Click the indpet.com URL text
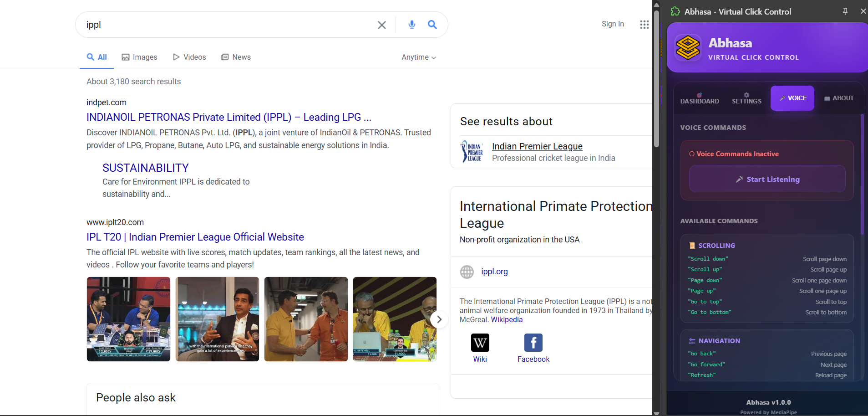868x416 pixels. point(107,103)
